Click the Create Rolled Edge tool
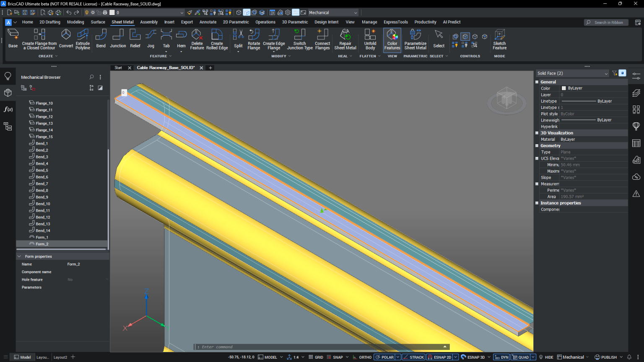644x362 pixels. click(217, 40)
